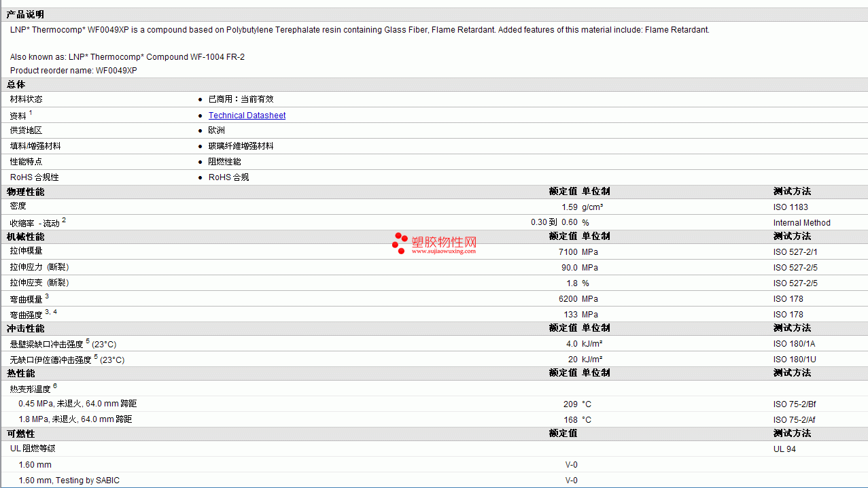This screenshot has width=868, height=488.
Task: Select the "UL 94" test method
Action: point(784,449)
